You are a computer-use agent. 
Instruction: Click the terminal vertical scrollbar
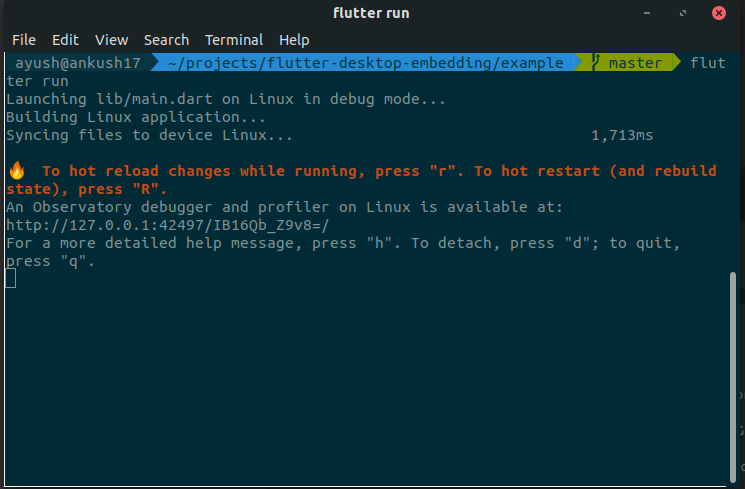coord(733,377)
